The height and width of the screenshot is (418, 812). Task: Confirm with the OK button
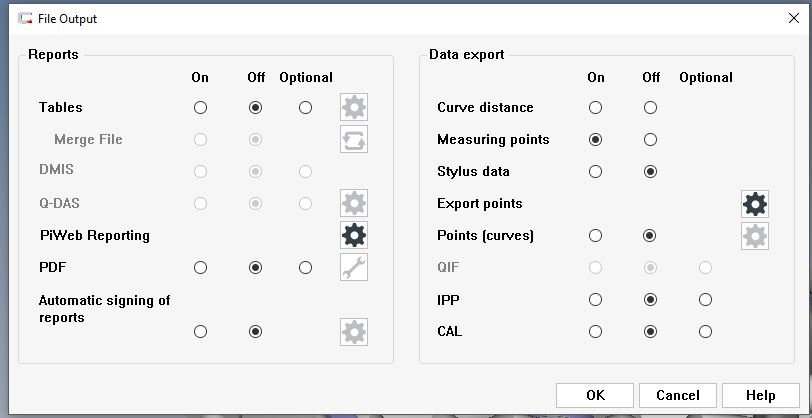click(595, 395)
